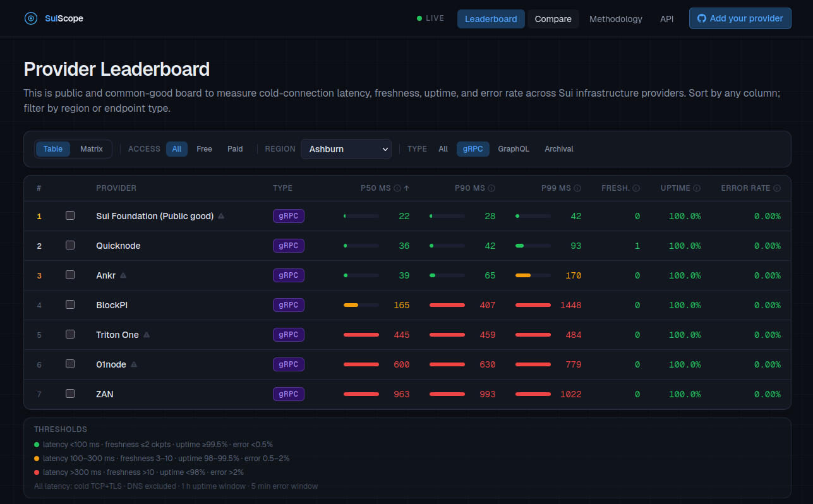Screen dimensions: 813x504
Task: Click the 0.00% error rate for Triton One
Action: click(768, 335)
